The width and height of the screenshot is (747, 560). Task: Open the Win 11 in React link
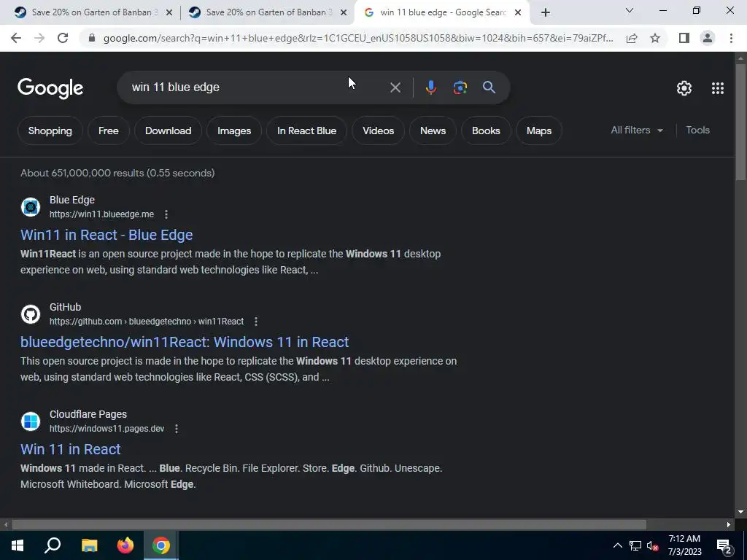click(71, 449)
